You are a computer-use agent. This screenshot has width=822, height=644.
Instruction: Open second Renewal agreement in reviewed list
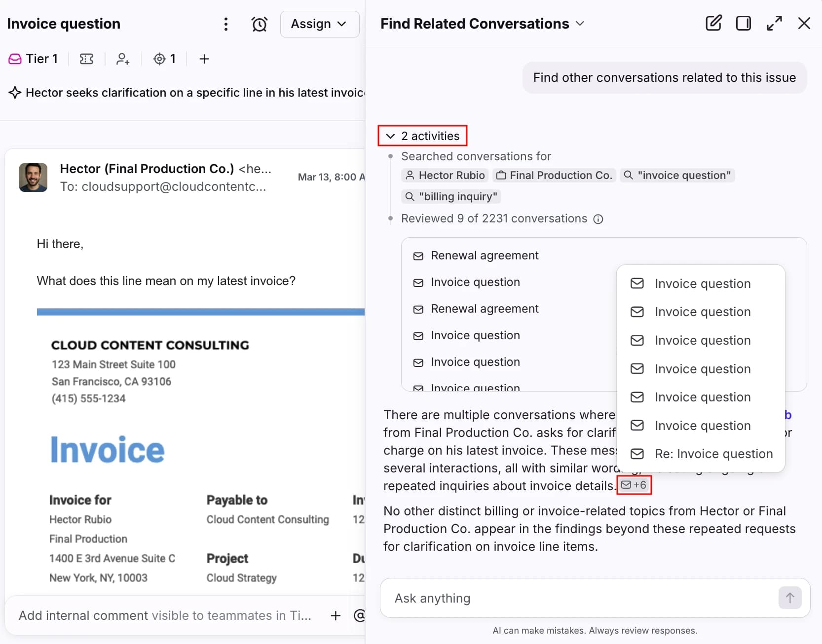[x=476, y=309]
